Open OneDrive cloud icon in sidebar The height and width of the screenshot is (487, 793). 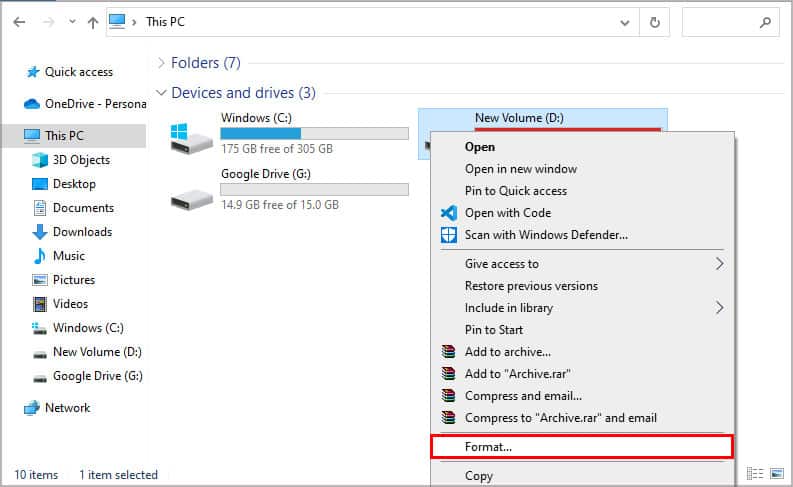point(31,104)
